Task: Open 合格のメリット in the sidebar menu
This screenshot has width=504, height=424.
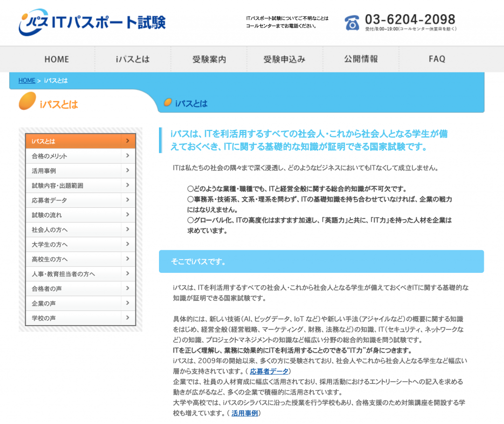Action: [x=81, y=156]
